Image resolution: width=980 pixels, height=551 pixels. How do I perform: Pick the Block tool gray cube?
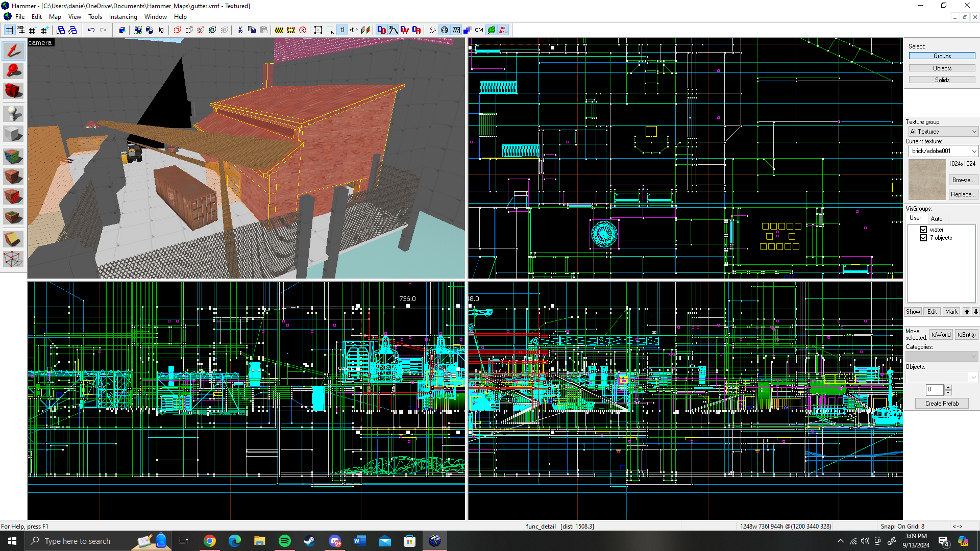coord(13,134)
